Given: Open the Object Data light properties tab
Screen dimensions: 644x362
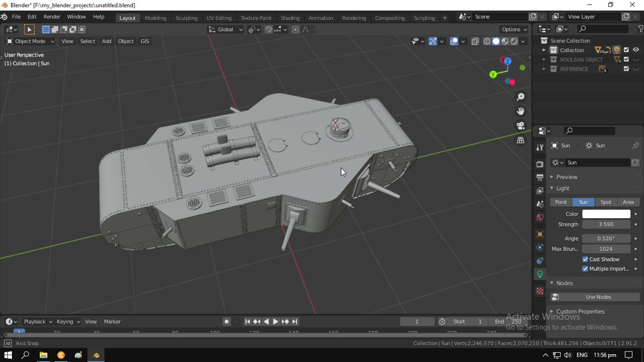Looking at the screenshot, I should coord(540,274).
